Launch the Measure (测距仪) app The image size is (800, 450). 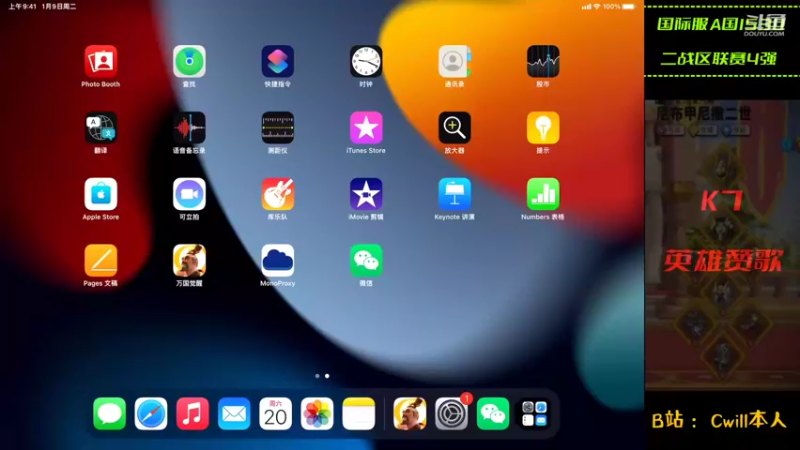(278, 128)
